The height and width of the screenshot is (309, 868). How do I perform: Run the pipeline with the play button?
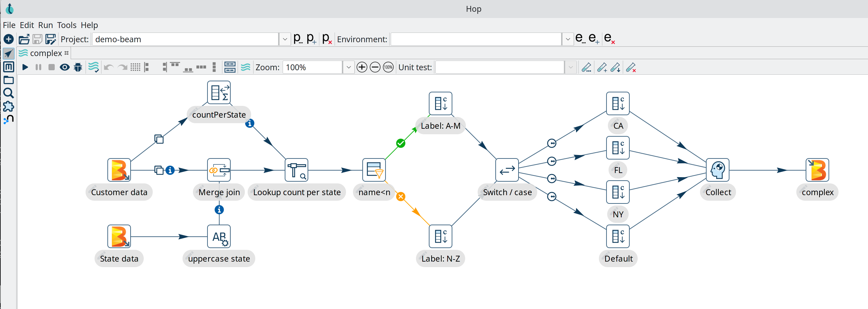tap(25, 67)
